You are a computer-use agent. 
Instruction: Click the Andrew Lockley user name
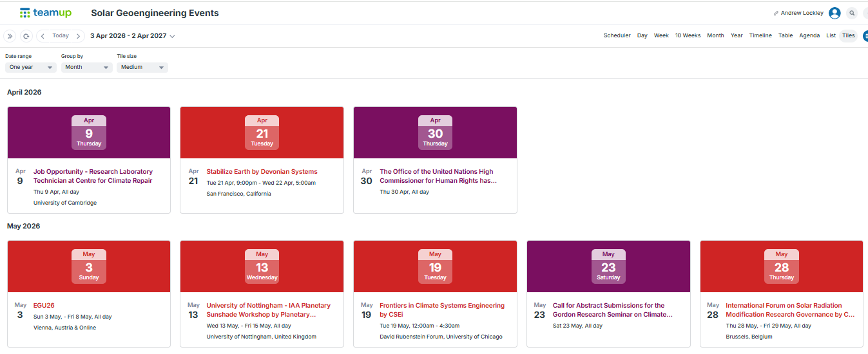(802, 13)
